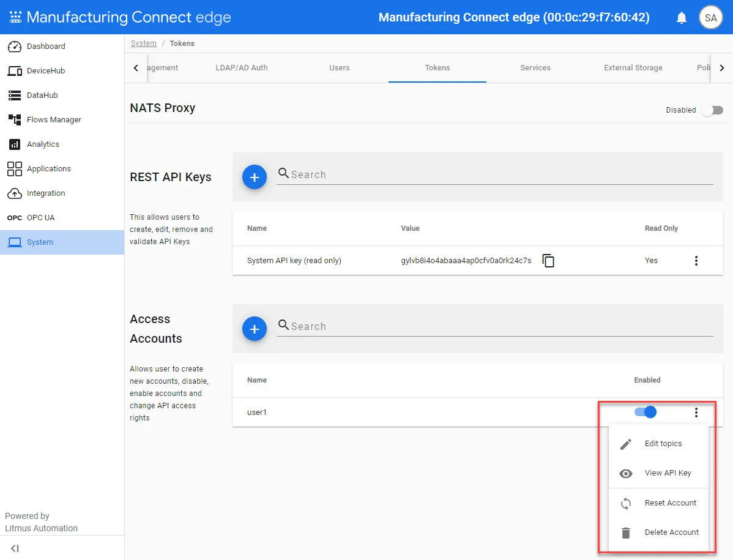Open Integration label in sidebar

[x=46, y=193]
